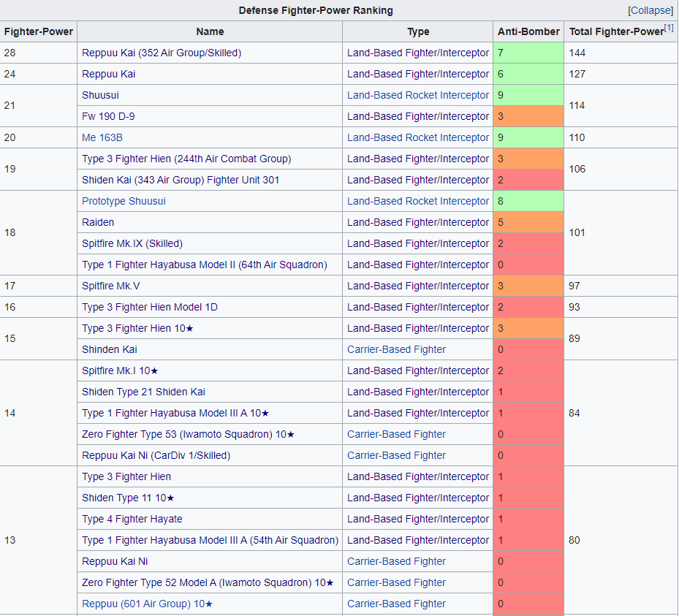Open Shiden Type 11 10★ link
The height and width of the screenshot is (616, 679).
pos(128,498)
